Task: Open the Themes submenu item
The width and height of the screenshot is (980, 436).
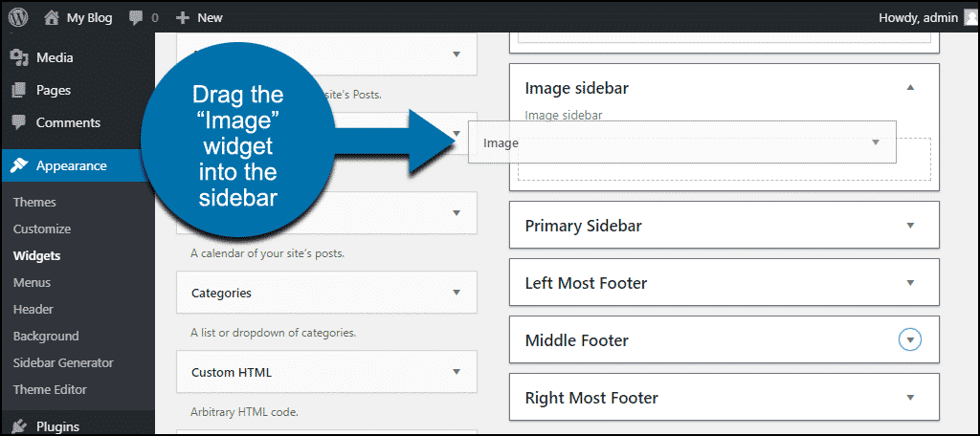Action: [34, 203]
